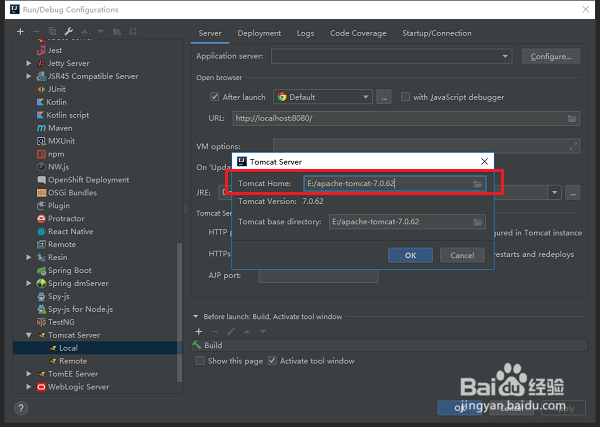
Task: Click the Configure... button
Action: [x=551, y=56]
